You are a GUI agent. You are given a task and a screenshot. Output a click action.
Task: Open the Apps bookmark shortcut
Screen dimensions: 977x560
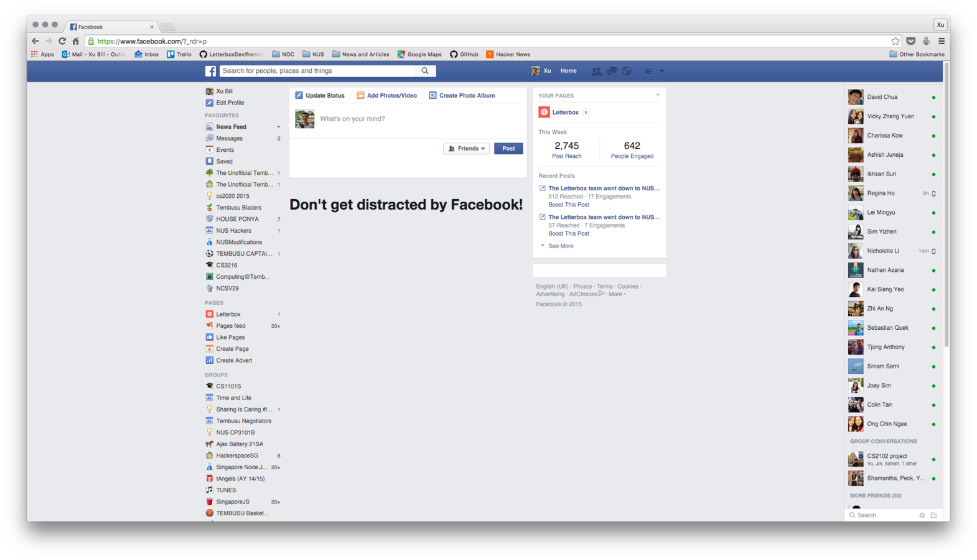[42, 54]
